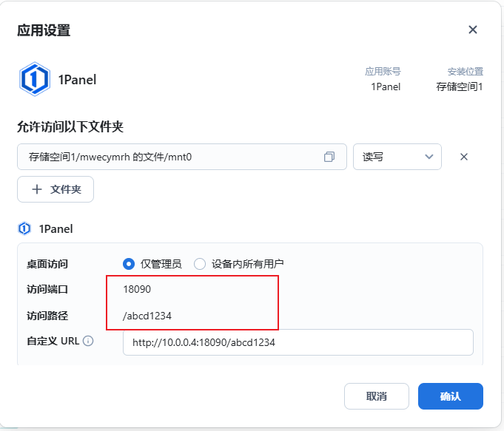Click 1Panel under 应用账号
Viewport: 504px width, 431px height.
(386, 86)
